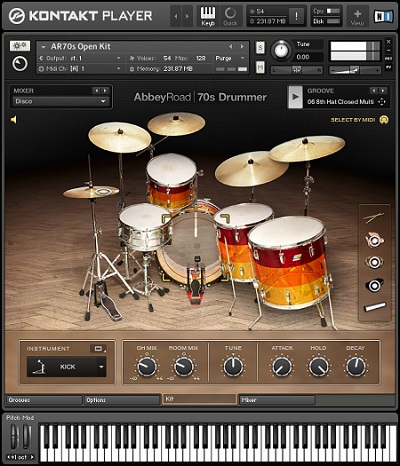Select previous mixer preset arrow
This screenshot has width=400, height=466.
(x=96, y=91)
